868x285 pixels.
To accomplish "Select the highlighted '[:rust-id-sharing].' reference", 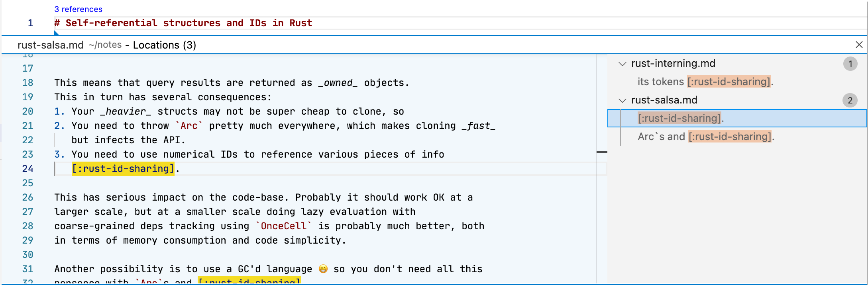I will pos(737,118).
